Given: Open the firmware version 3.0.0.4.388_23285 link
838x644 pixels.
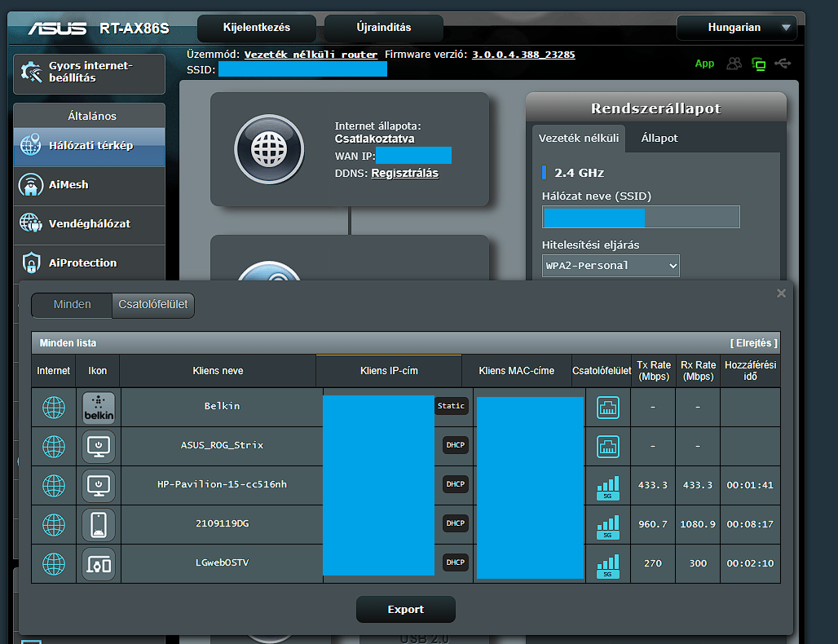Looking at the screenshot, I should coord(523,55).
